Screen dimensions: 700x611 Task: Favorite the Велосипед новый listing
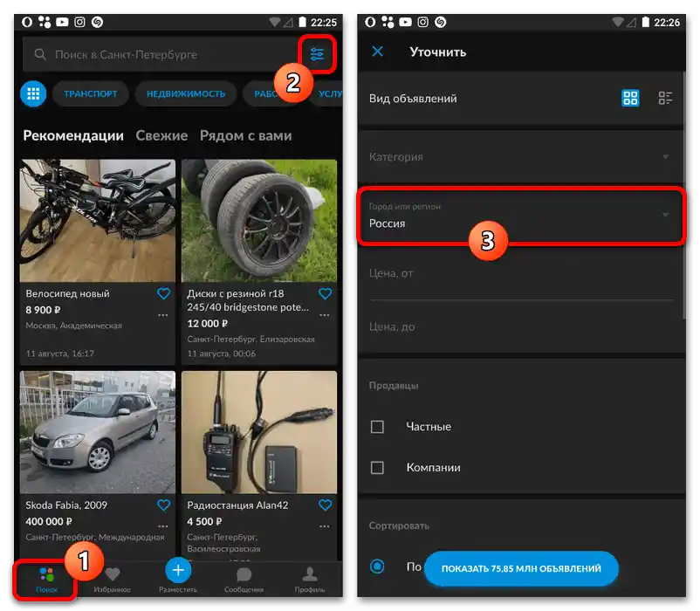pyautogui.click(x=163, y=293)
